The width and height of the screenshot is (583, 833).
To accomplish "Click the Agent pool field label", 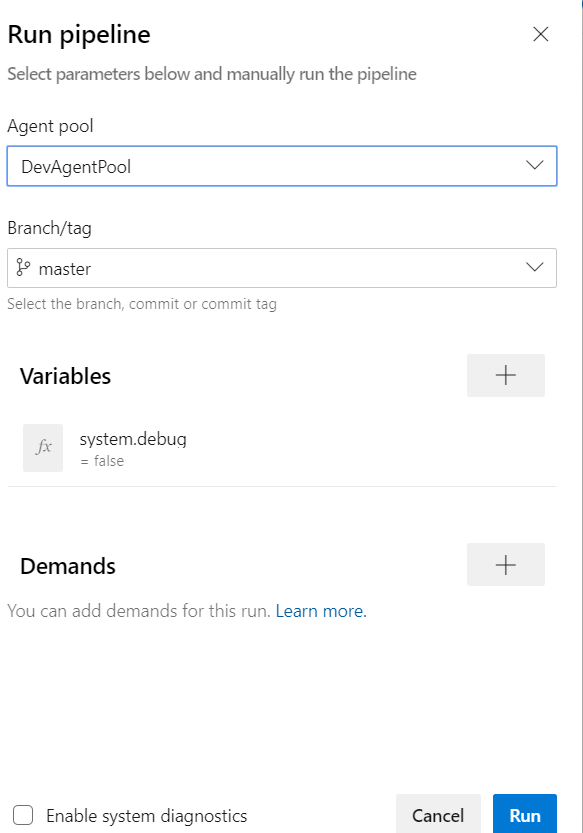I will click(x=50, y=126).
